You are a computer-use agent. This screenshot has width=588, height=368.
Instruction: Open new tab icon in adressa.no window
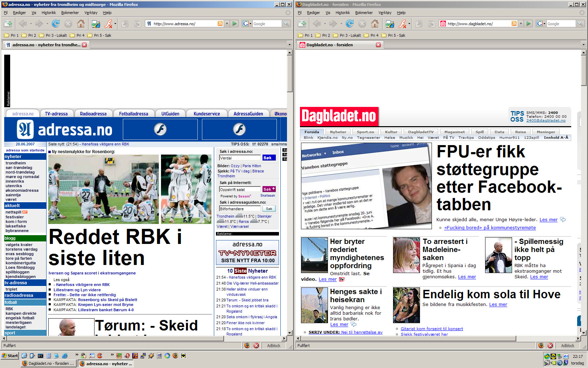point(8,23)
